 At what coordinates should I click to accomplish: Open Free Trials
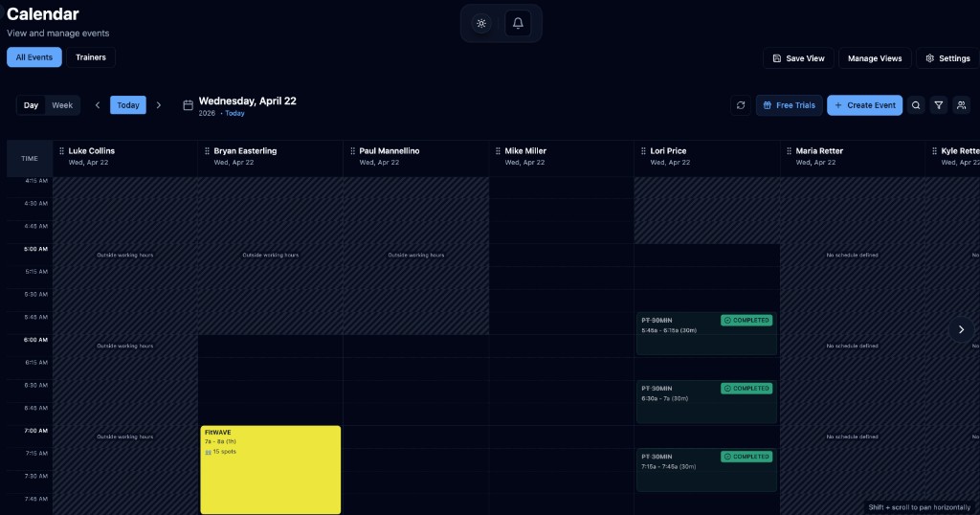click(789, 105)
